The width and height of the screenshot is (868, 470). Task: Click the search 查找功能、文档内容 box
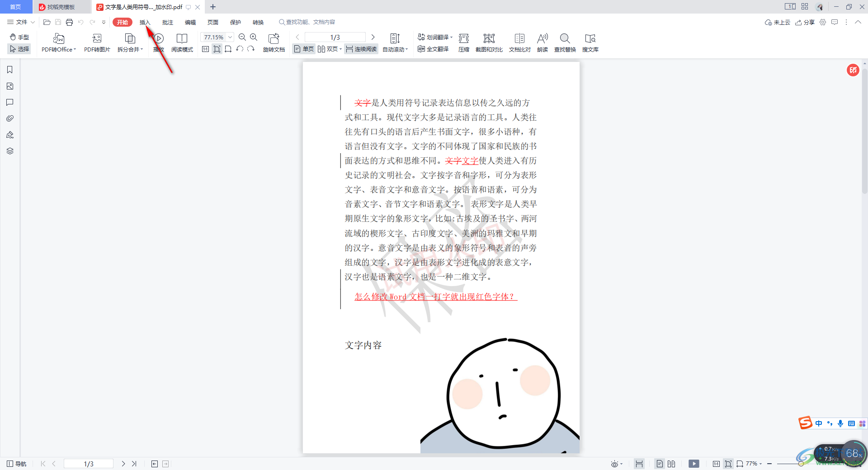[x=307, y=22]
